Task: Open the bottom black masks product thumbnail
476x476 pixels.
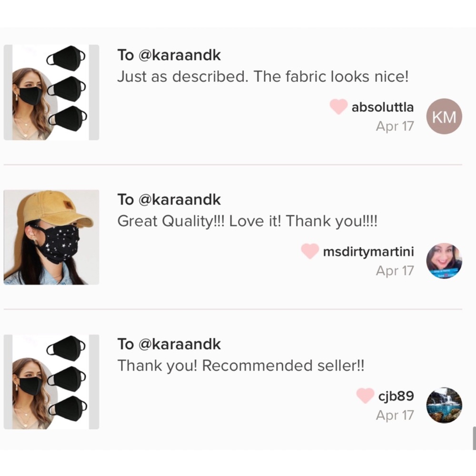Action: point(51,381)
